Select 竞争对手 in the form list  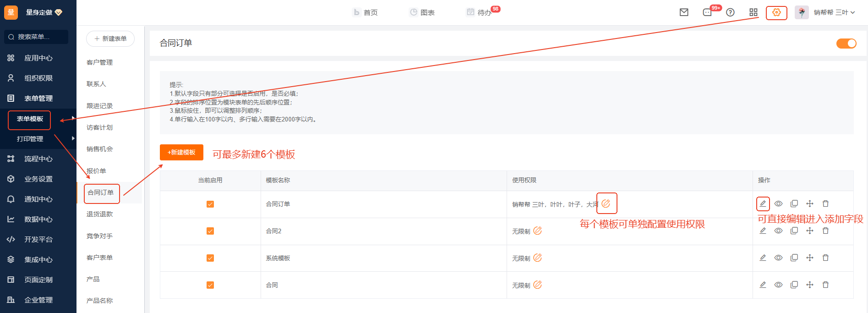(x=99, y=236)
